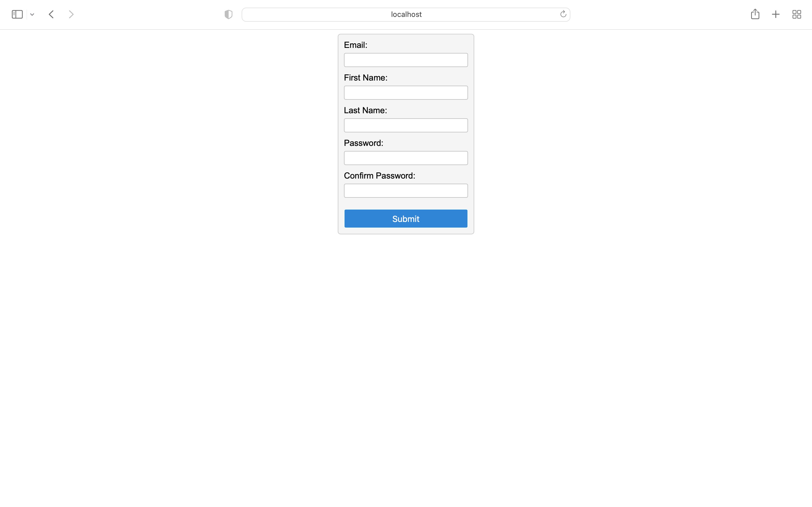Click the blue Submit button
The width and height of the screenshot is (812, 507).
pos(406,219)
